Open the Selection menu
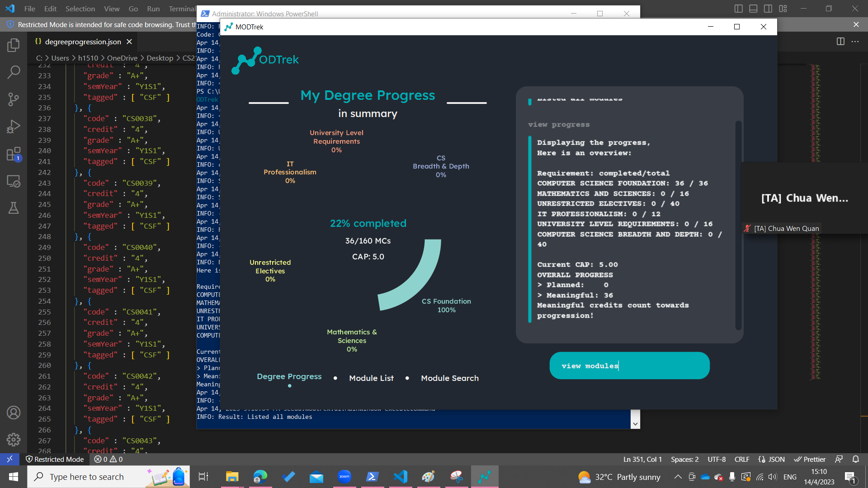 click(80, 9)
